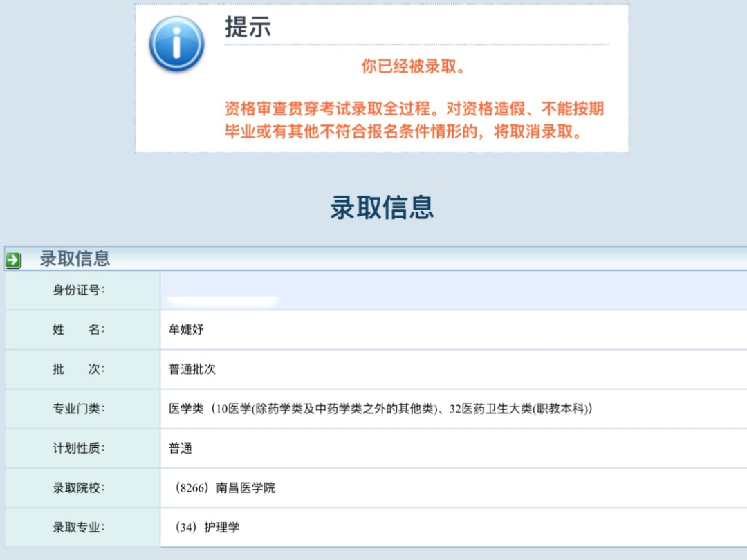The height and width of the screenshot is (560, 747).
Task: Click the name value 牟婕妤
Action: click(x=186, y=330)
